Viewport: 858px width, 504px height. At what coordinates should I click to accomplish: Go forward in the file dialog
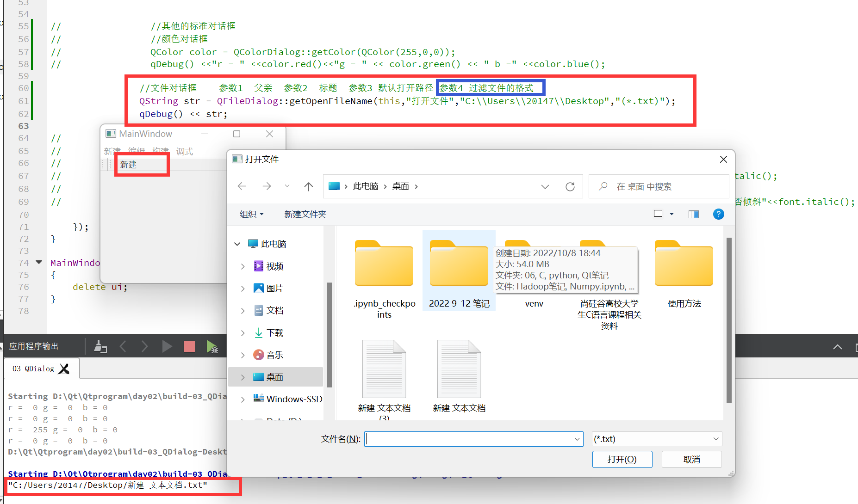(267, 186)
